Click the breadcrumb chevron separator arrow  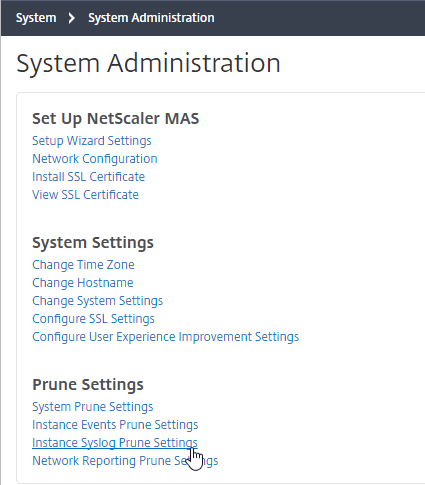[71, 18]
